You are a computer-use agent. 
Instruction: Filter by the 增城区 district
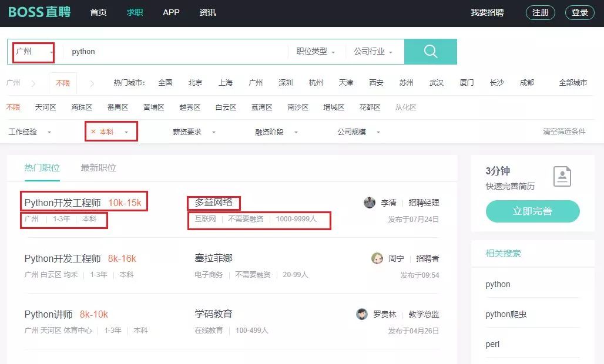pyautogui.click(x=334, y=107)
